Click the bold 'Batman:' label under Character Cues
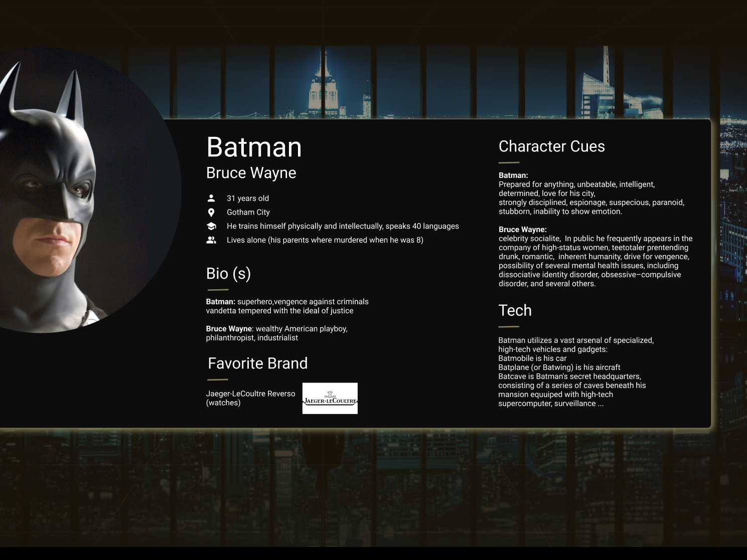The height and width of the screenshot is (560, 747). tap(513, 175)
